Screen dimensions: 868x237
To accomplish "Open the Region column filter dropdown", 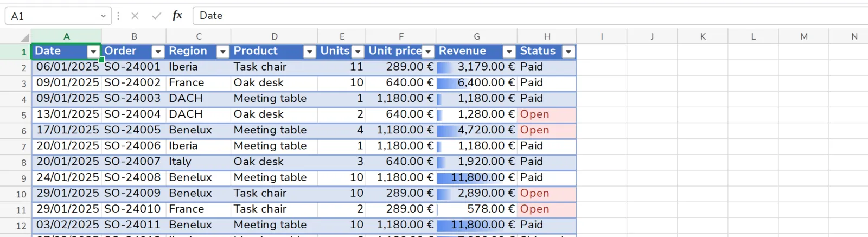I will point(222,52).
